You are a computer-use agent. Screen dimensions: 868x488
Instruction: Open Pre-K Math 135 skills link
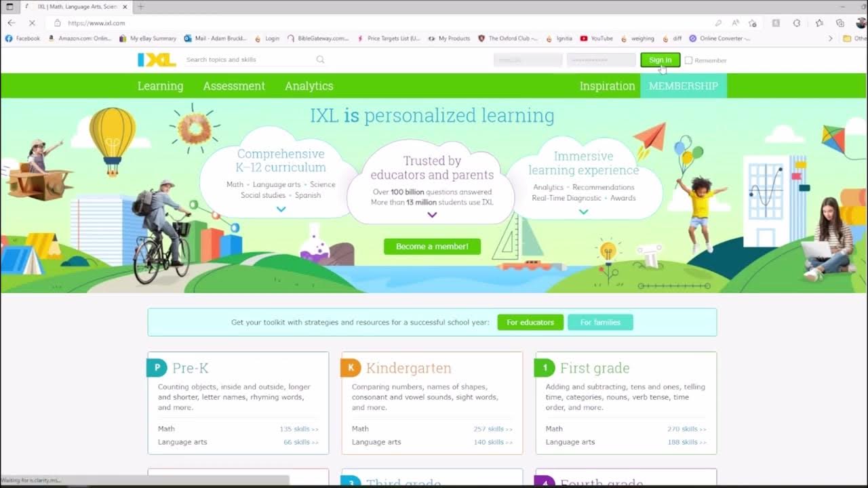click(299, 429)
